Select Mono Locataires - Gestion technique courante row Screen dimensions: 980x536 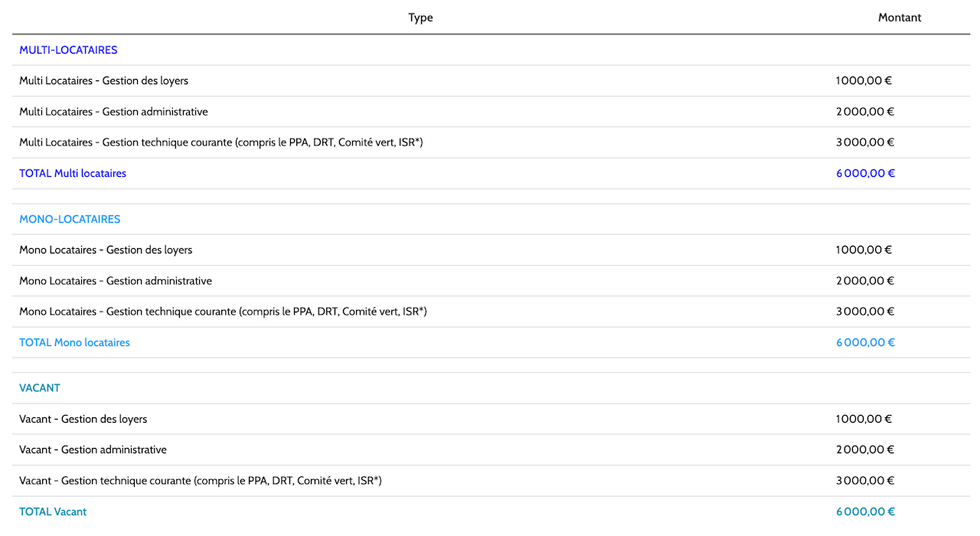491,312
